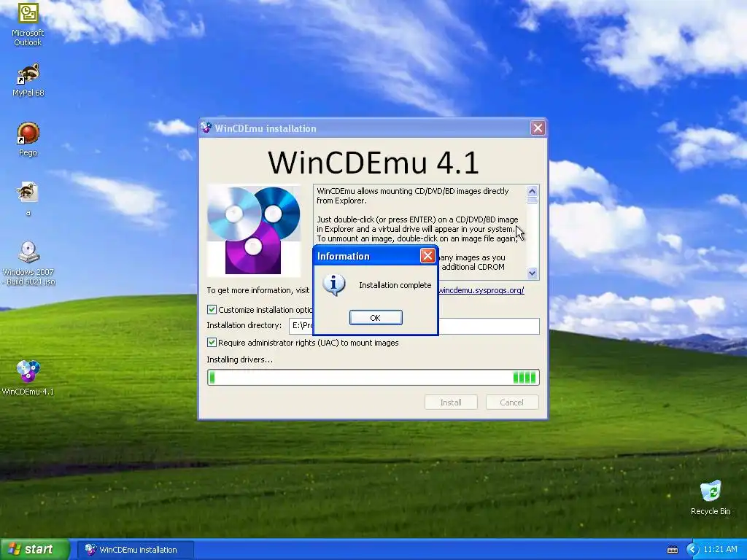Click the WinCDEmu title bar icon

pos(206,128)
